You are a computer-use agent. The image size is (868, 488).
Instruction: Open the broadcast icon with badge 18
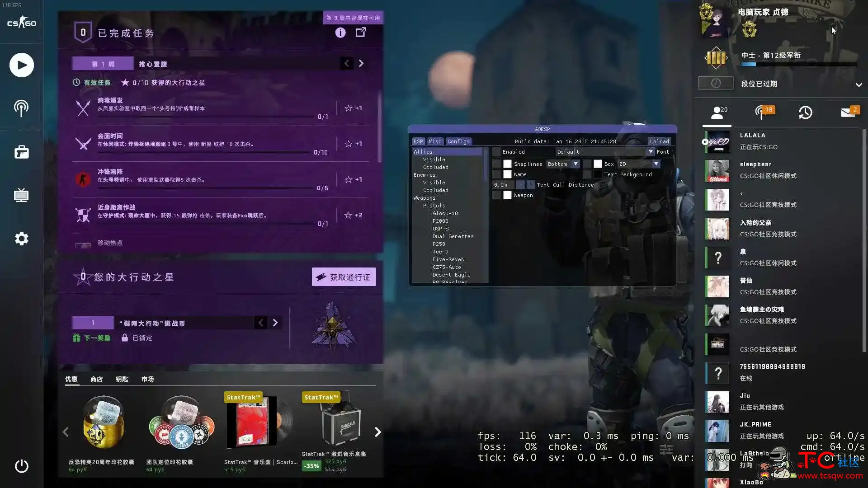(764, 112)
